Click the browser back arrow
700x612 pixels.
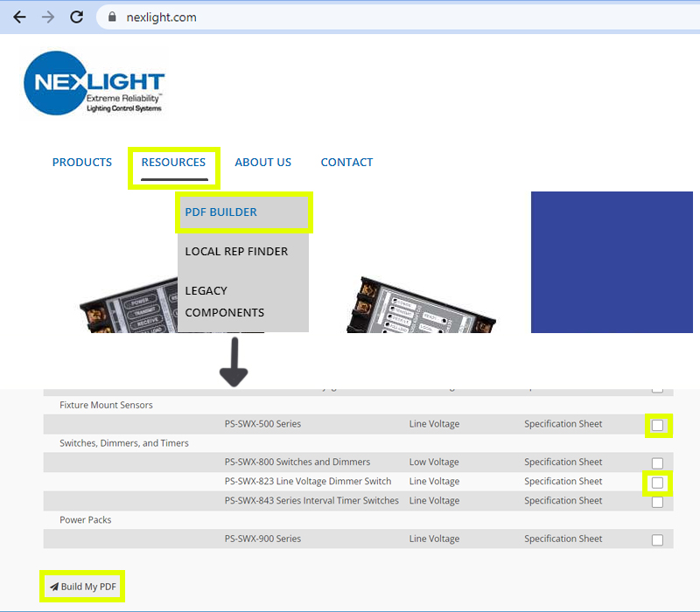click(19, 17)
